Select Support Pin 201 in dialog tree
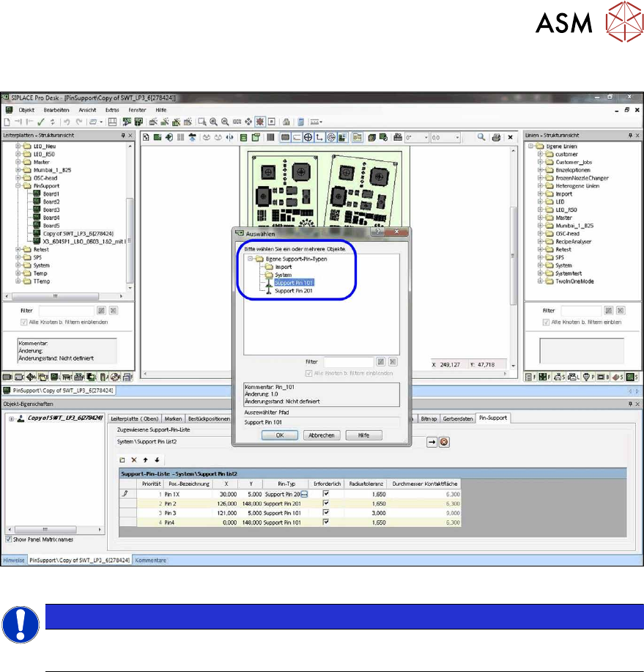The width and height of the screenshot is (644, 672). (x=294, y=291)
